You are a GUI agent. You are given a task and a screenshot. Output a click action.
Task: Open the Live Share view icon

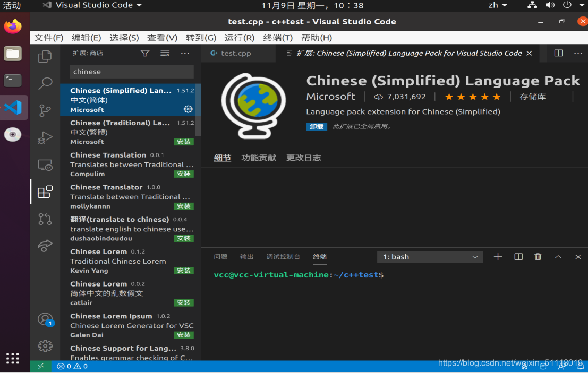pos(45,246)
